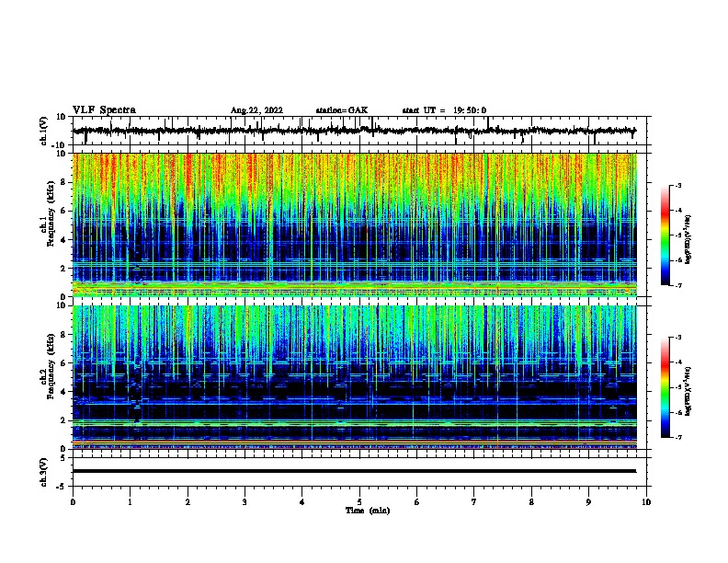This screenshot has width=728, height=563.
Task: Click the "6" kHz tick on ch.2 frequency axis
Action: [63, 362]
